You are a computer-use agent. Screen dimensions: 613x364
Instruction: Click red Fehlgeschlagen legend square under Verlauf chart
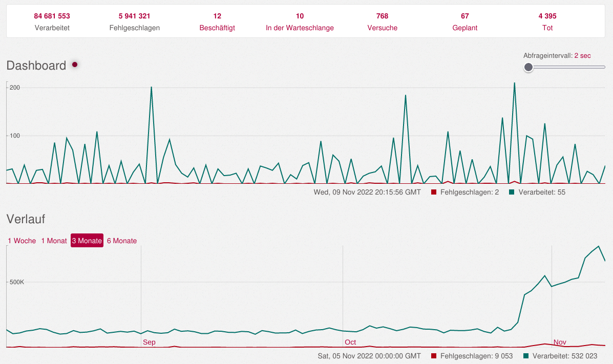pos(434,356)
